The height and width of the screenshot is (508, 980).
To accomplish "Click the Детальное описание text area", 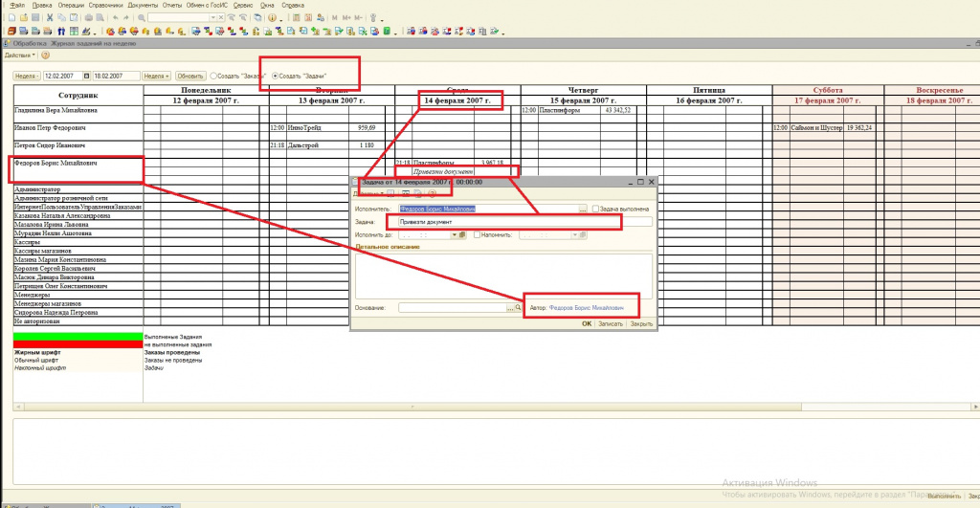I will [503, 276].
